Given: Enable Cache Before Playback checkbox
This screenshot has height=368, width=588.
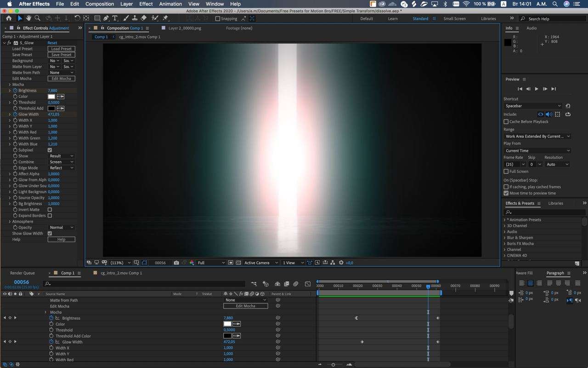Looking at the screenshot, I should (506, 122).
